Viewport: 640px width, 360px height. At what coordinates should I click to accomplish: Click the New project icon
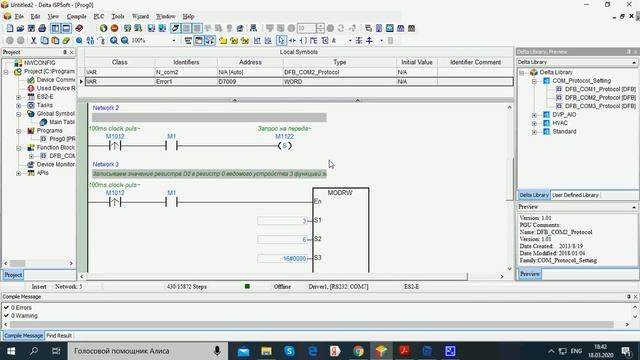tap(10, 28)
